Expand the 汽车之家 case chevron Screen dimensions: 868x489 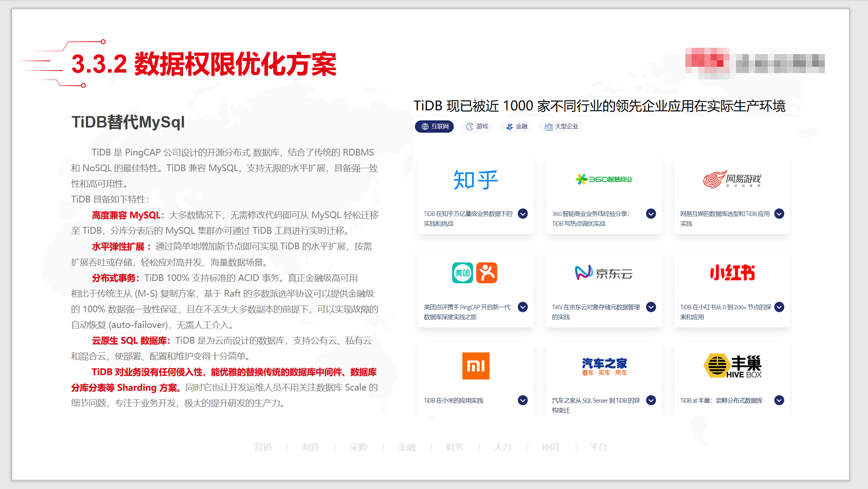[651, 400]
